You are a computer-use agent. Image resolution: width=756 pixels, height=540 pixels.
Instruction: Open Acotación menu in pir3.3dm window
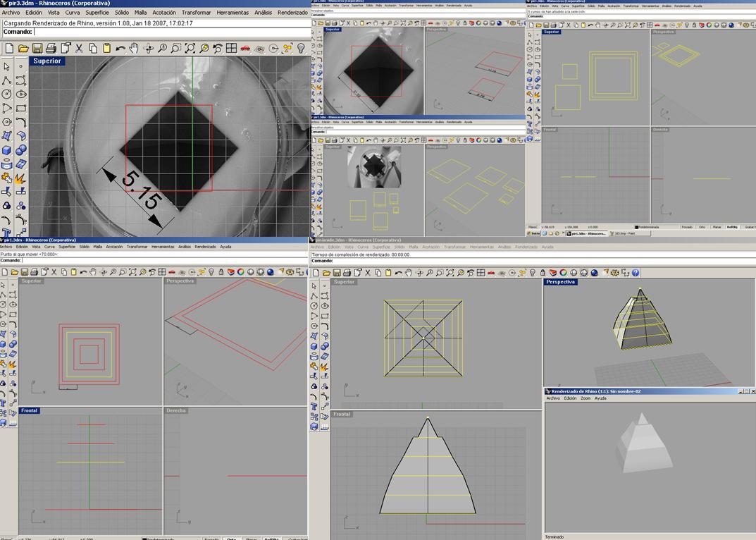(x=164, y=13)
